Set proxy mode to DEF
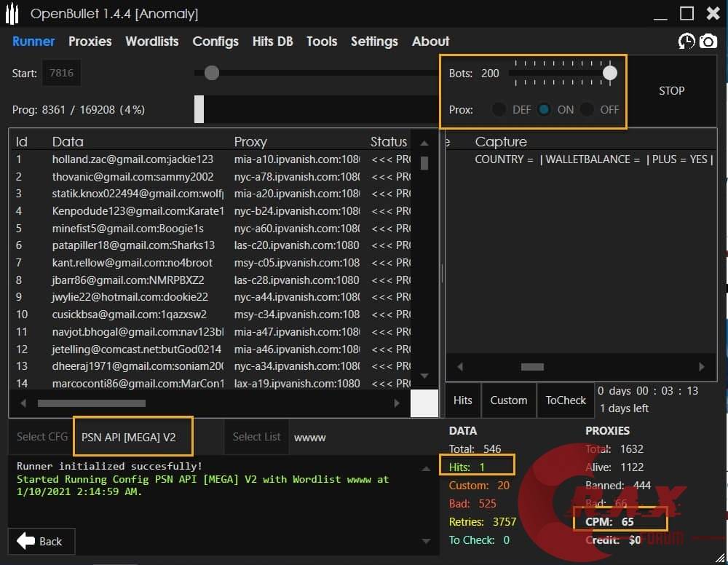 tap(499, 109)
